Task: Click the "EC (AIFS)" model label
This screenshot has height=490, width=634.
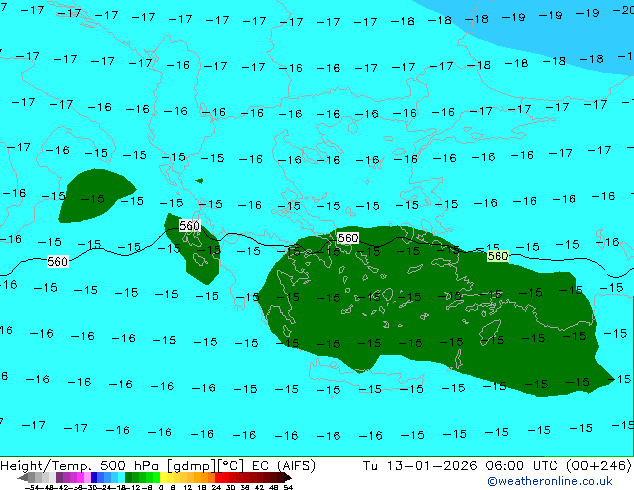Action: (x=283, y=466)
